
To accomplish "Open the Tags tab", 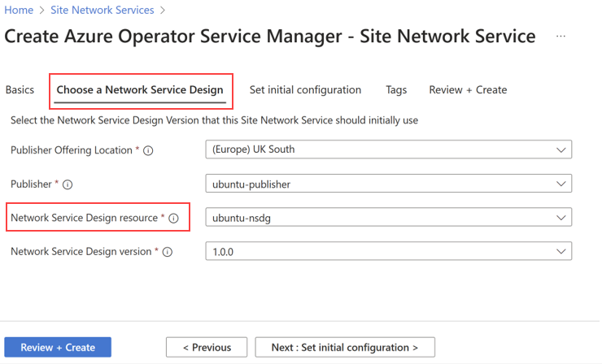I will (396, 89).
